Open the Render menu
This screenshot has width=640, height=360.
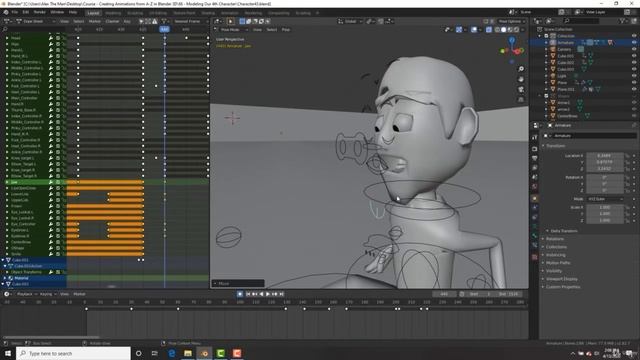tap(40, 12)
